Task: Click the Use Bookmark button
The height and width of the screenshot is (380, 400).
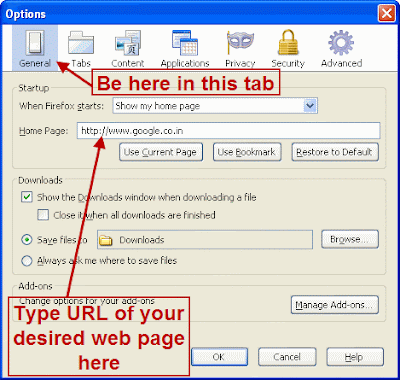Action: pos(247,152)
